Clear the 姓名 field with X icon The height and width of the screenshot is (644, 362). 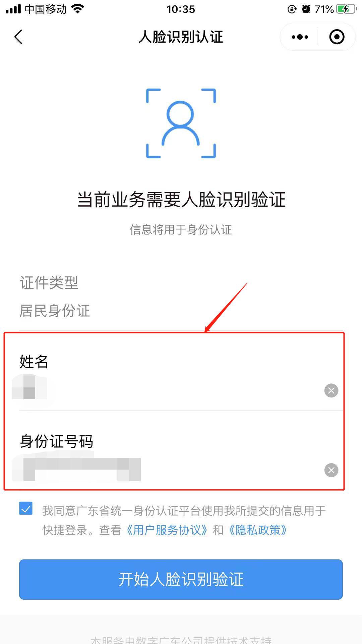pyautogui.click(x=331, y=390)
